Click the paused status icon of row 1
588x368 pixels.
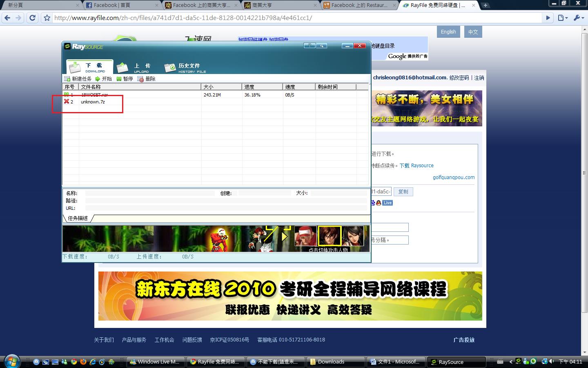coord(67,94)
